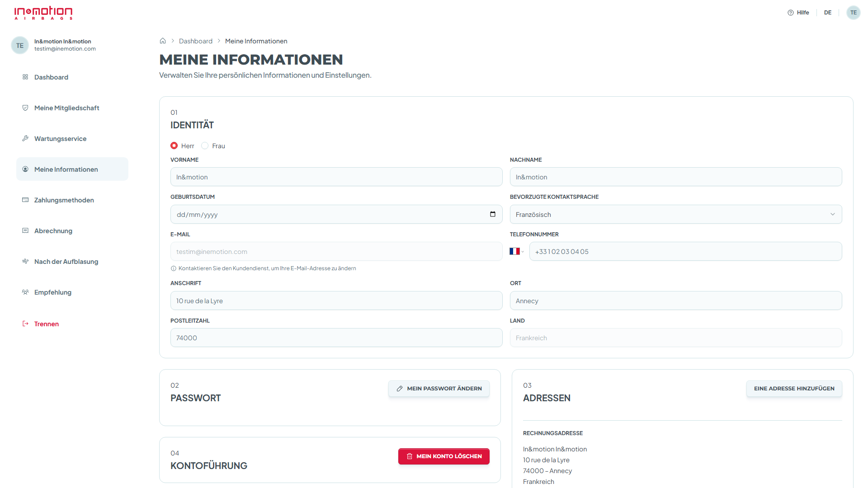Viewport: 868px width, 488px height.
Task: Open the DE language selector
Action: click(828, 13)
